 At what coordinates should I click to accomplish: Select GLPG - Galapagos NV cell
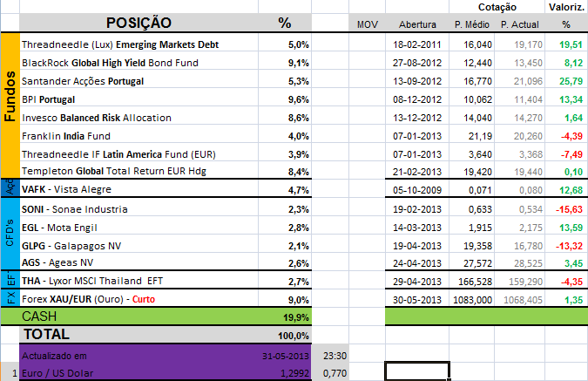tap(139, 246)
